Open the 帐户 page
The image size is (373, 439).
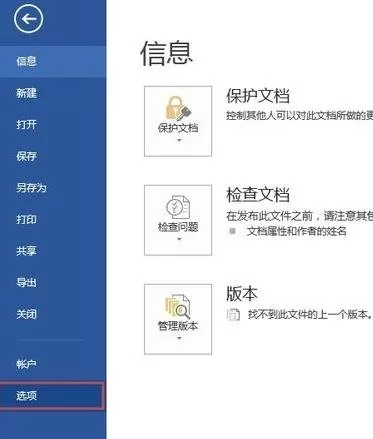coord(53,364)
